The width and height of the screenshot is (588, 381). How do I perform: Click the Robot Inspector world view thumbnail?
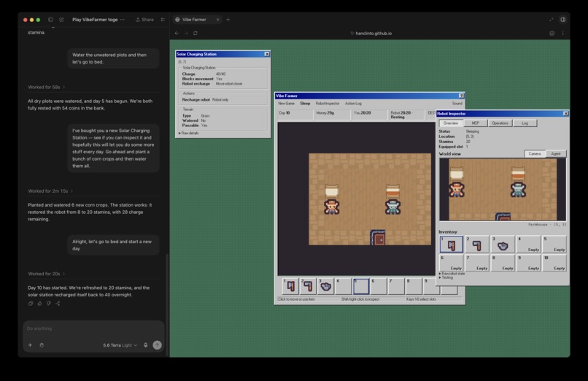503,189
